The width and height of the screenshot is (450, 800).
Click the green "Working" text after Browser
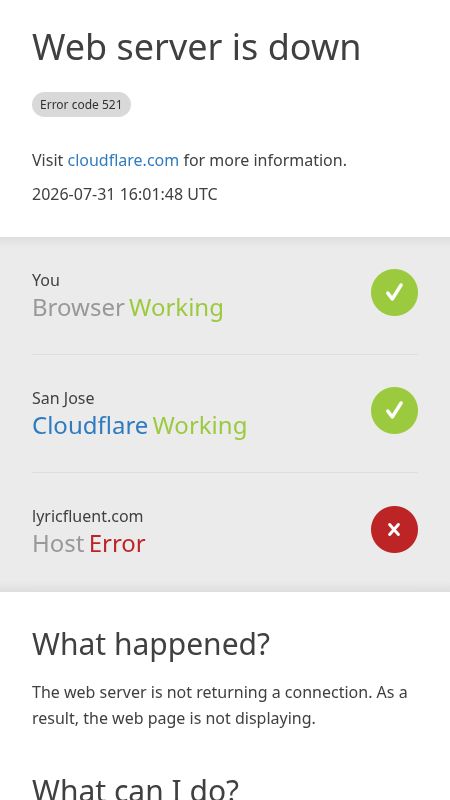coord(176,308)
